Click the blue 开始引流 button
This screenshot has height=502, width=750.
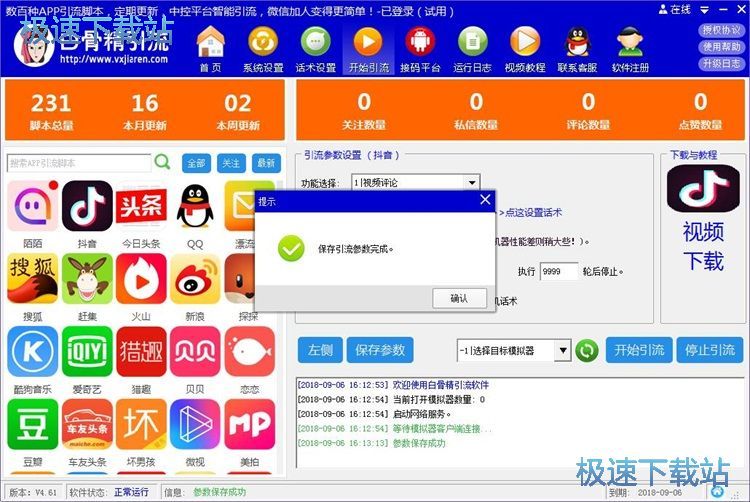tap(639, 350)
